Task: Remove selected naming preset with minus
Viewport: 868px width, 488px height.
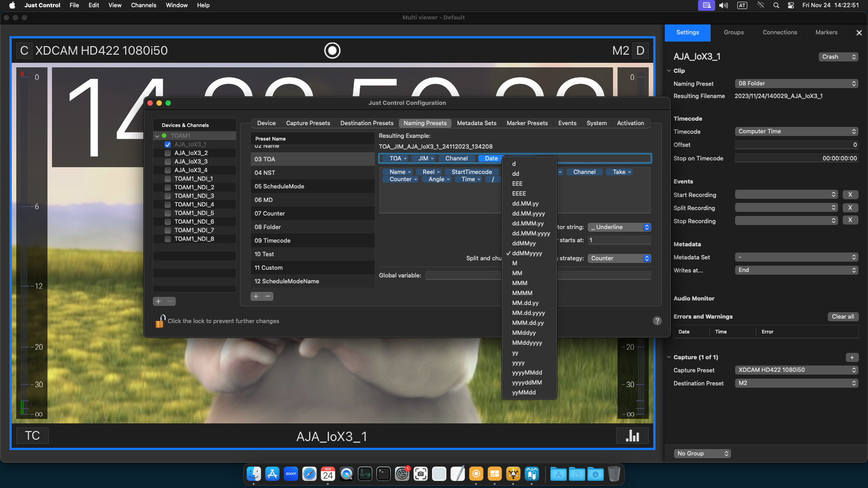Action: (x=268, y=296)
